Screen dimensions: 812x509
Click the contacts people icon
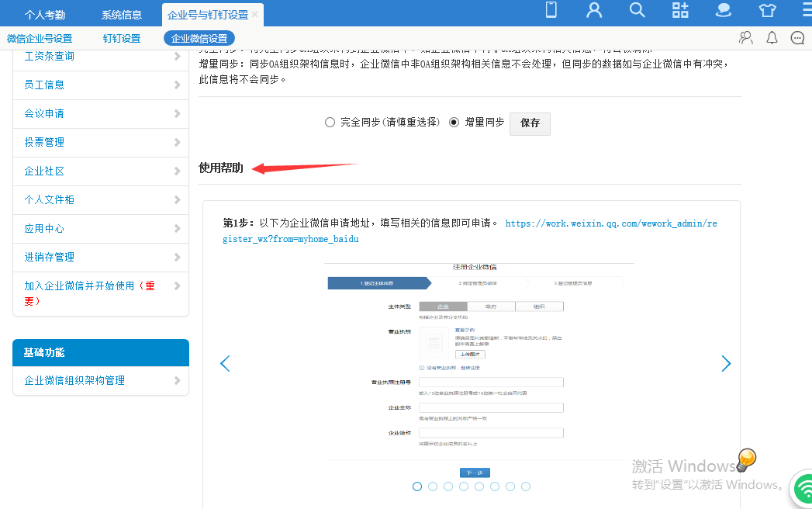point(746,38)
